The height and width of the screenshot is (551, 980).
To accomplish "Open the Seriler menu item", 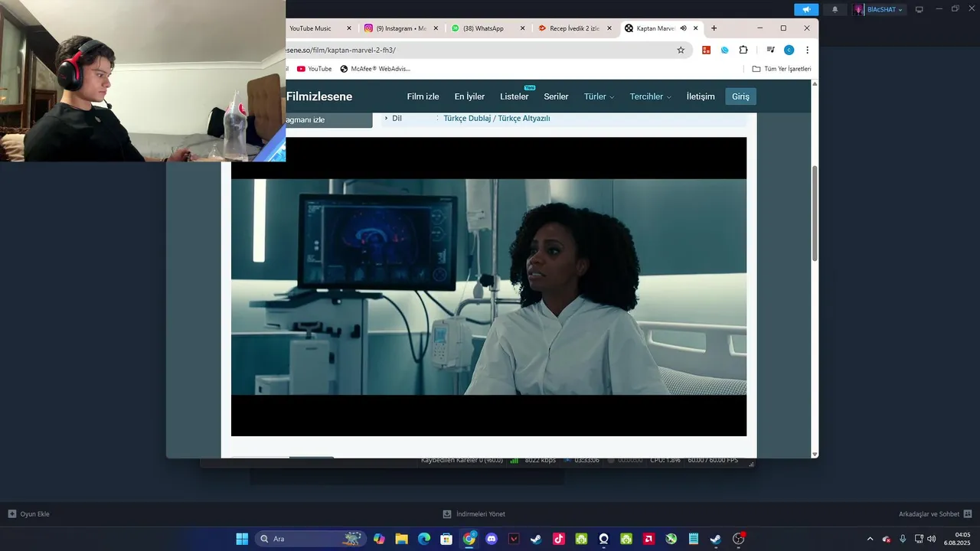I will (x=556, y=96).
